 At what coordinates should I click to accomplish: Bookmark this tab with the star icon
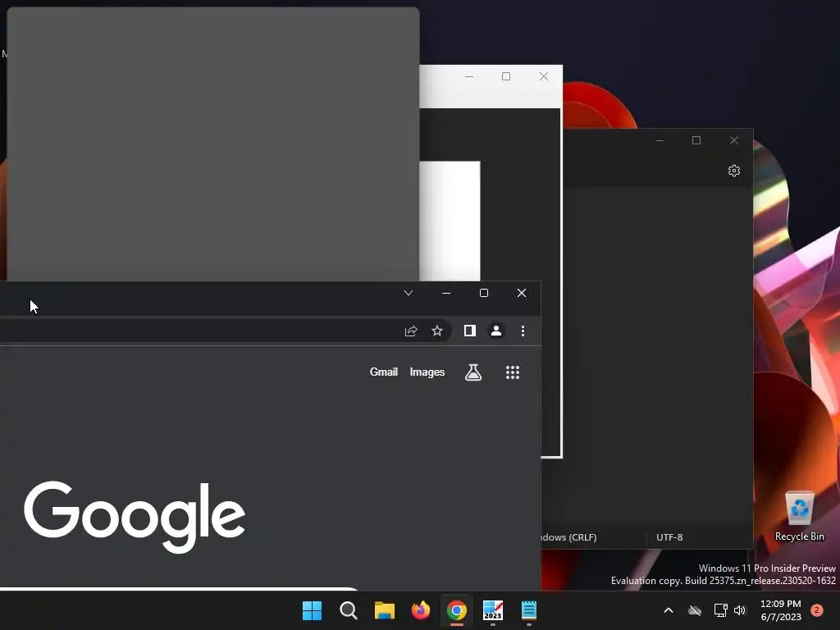tap(437, 331)
